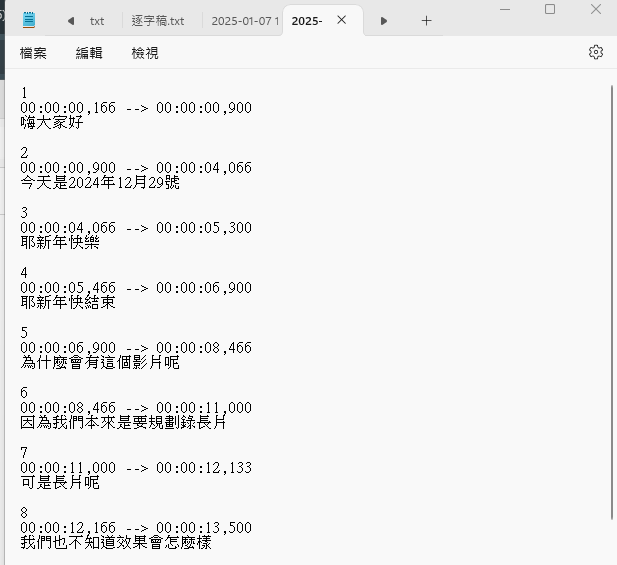Open the 檔案 (File) menu

tap(33, 53)
